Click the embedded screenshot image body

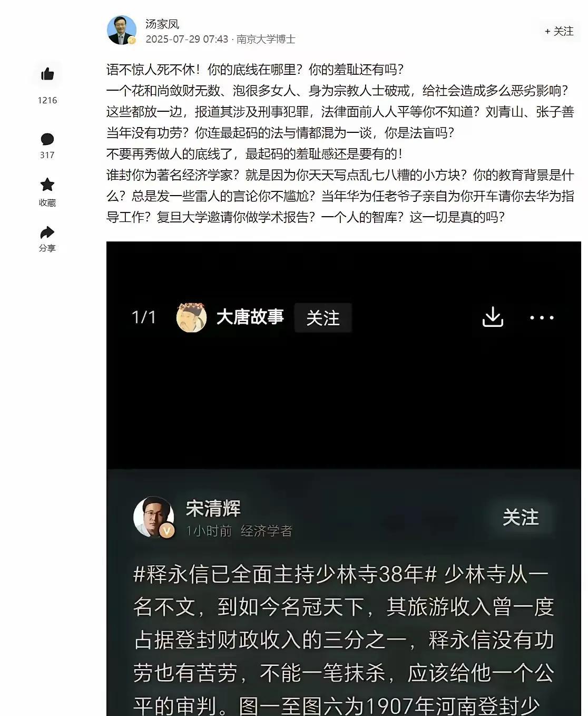pyautogui.click(x=344, y=479)
